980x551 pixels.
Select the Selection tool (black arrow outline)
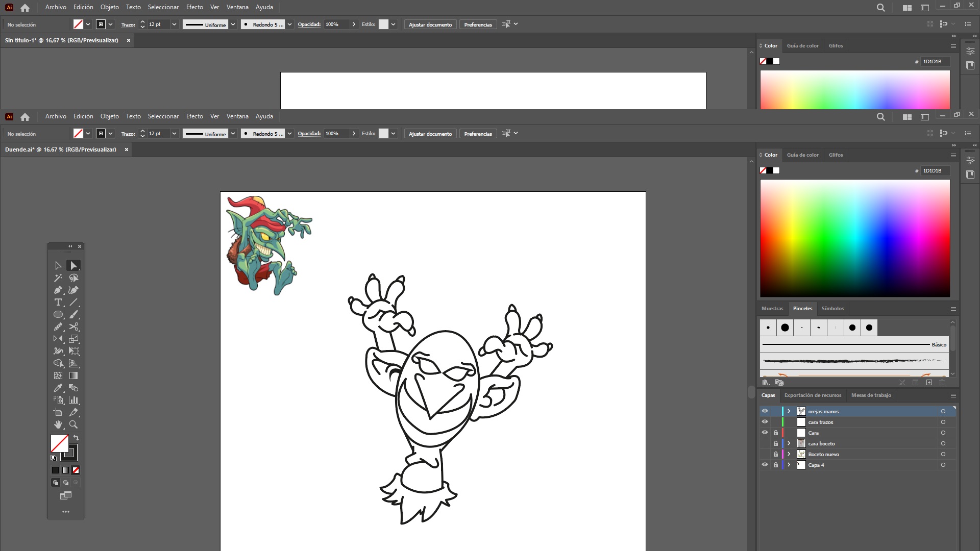coord(58,265)
